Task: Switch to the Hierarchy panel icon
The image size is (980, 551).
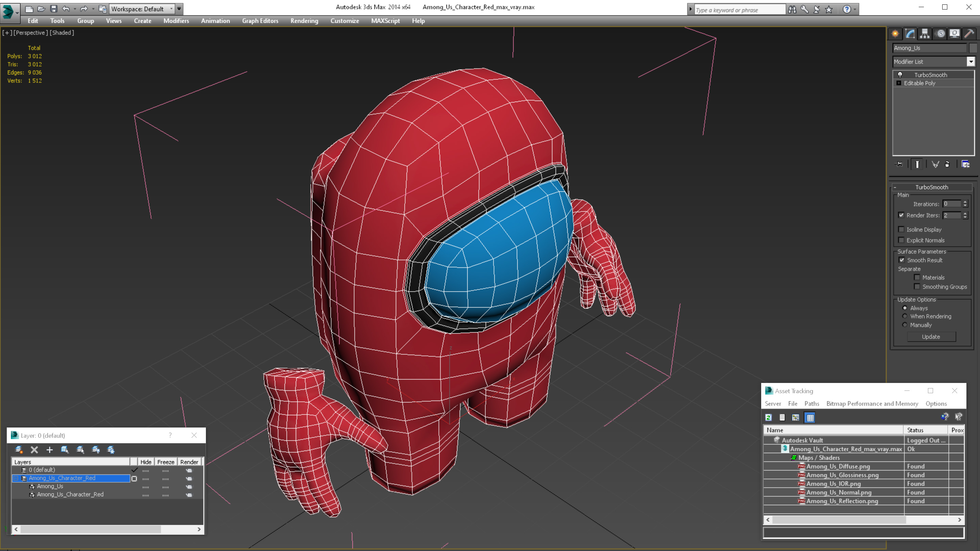Action: click(x=925, y=33)
